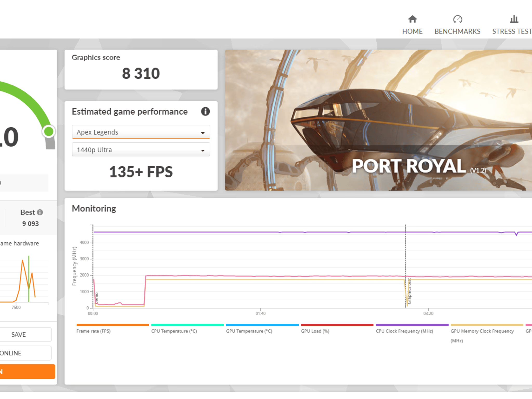Open info about Estimated game performance
Screen dimensions: 532x399
click(205, 111)
